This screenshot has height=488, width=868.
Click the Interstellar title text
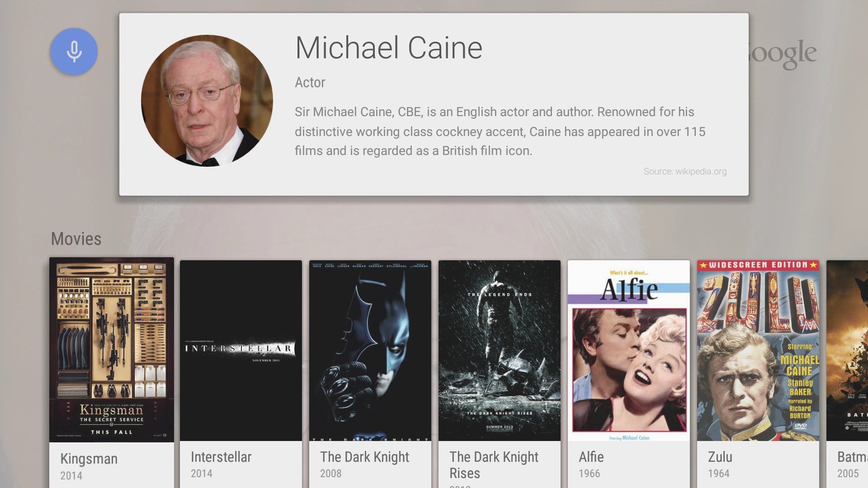point(221,457)
